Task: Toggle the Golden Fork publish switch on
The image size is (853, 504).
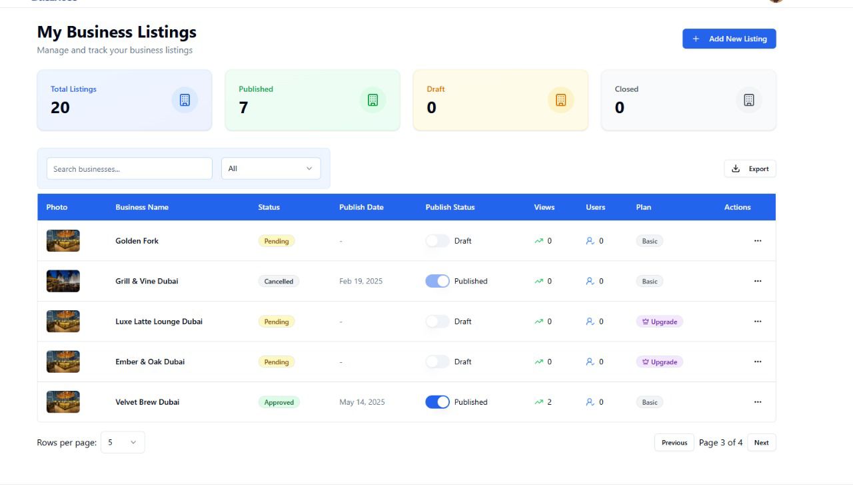Action: tap(437, 241)
